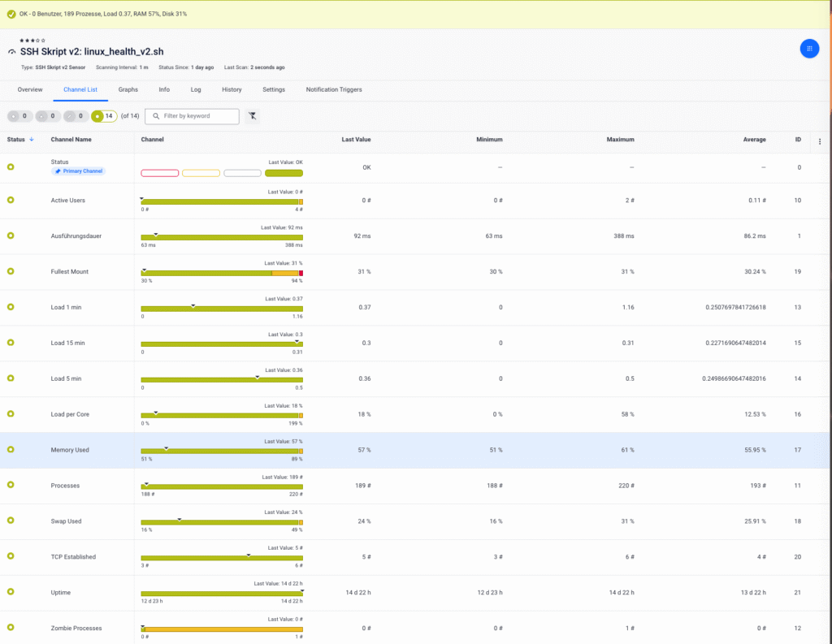Click the status icon in Status channel row

click(x=11, y=166)
